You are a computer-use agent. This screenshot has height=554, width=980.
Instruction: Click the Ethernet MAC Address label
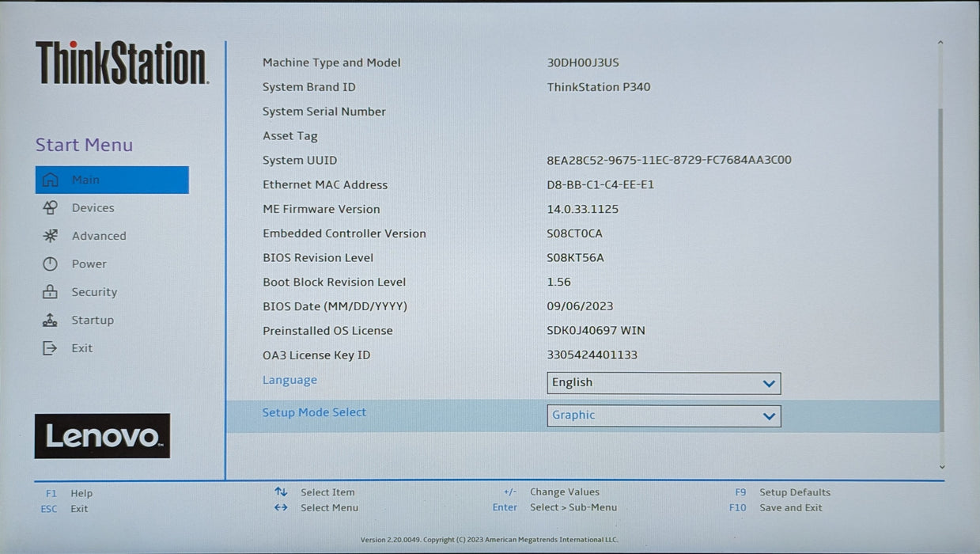coord(325,184)
